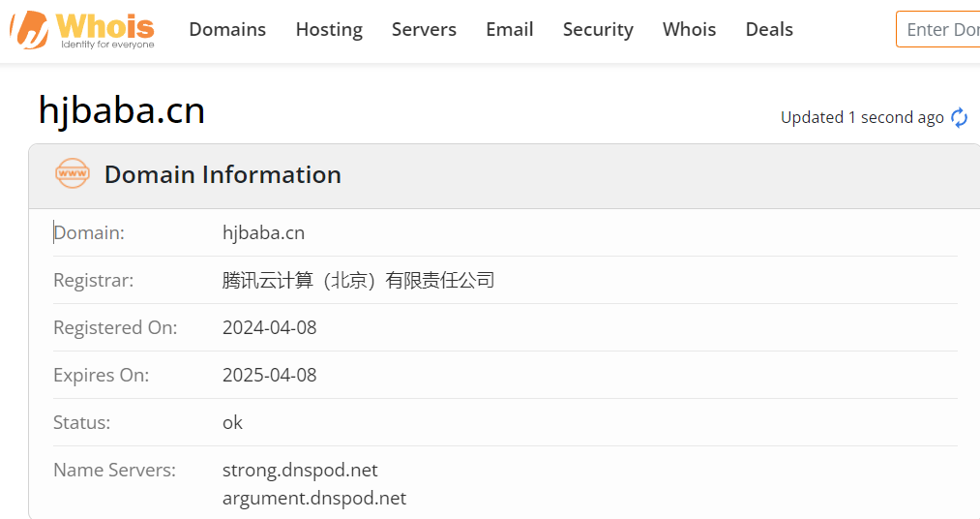The width and height of the screenshot is (980, 519).
Task: Click the www globe icon
Action: point(73,174)
